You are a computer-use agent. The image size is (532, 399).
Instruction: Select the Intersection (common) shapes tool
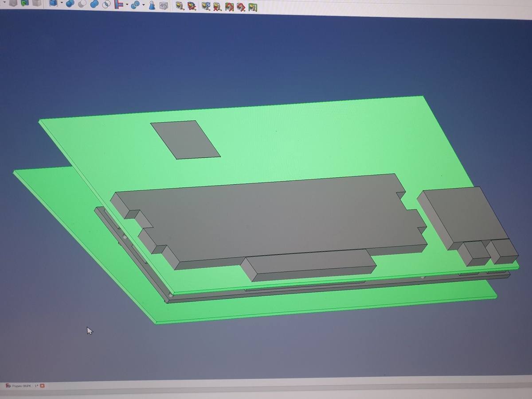(x=106, y=5)
